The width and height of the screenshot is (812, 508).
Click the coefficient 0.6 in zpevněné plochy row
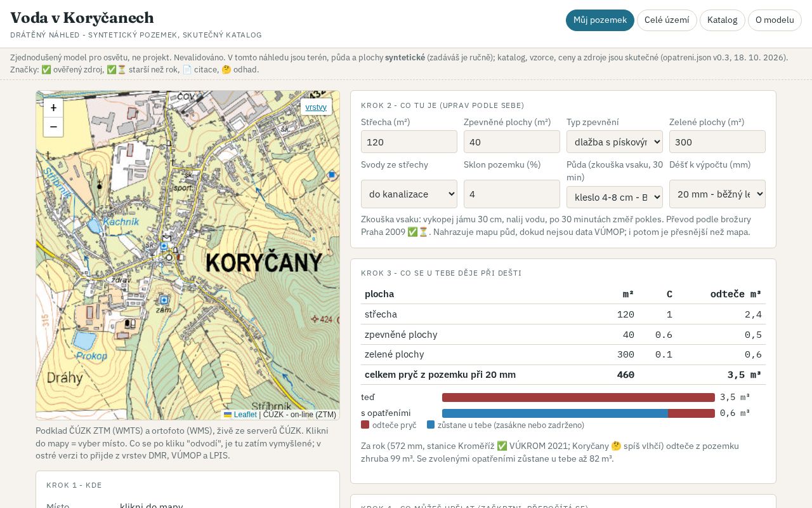pos(664,335)
